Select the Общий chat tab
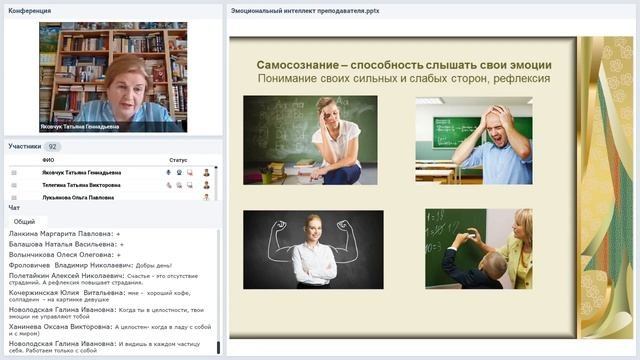This screenshot has width=640, height=360. point(24,222)
